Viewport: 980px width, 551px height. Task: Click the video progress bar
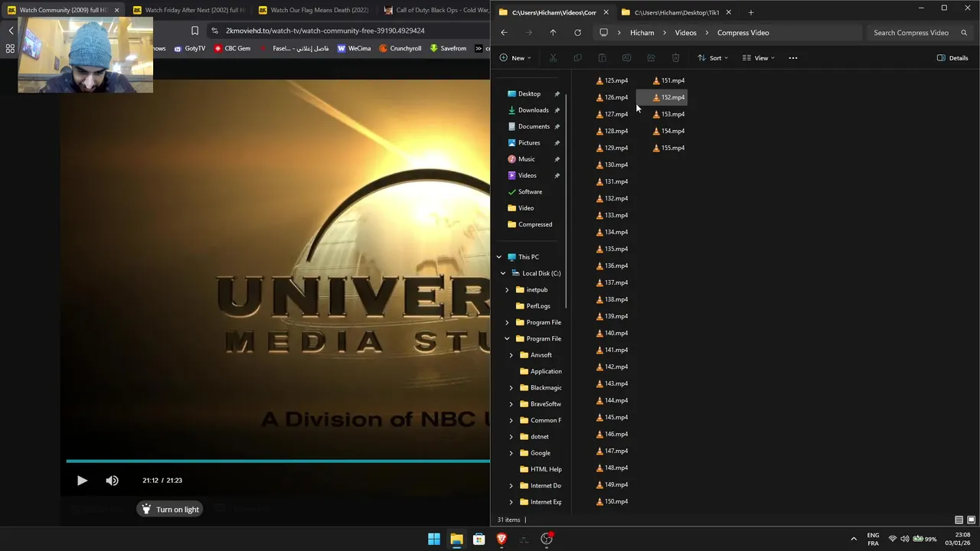[276, 461]
